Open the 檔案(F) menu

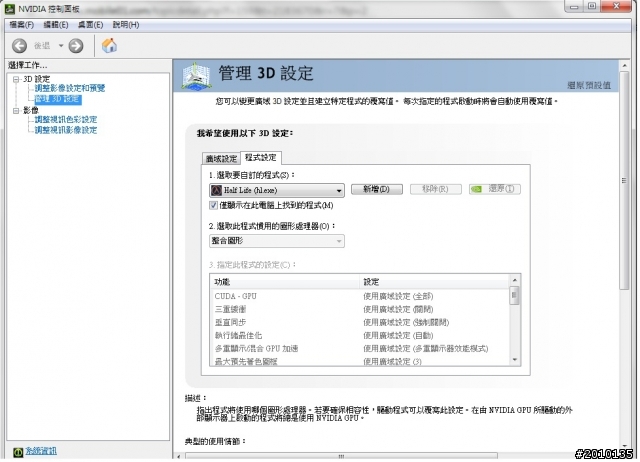tap(22, 25)
